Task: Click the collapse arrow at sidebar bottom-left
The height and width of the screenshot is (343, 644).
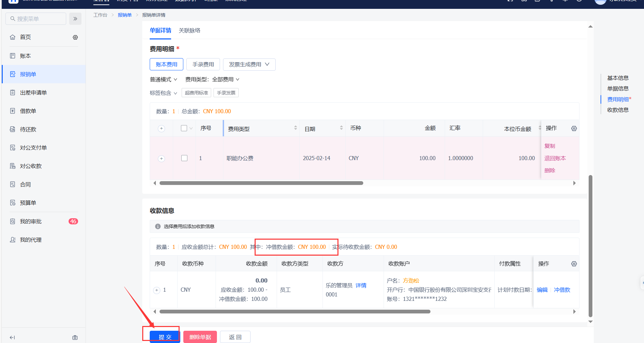Action: click(12, 338)
